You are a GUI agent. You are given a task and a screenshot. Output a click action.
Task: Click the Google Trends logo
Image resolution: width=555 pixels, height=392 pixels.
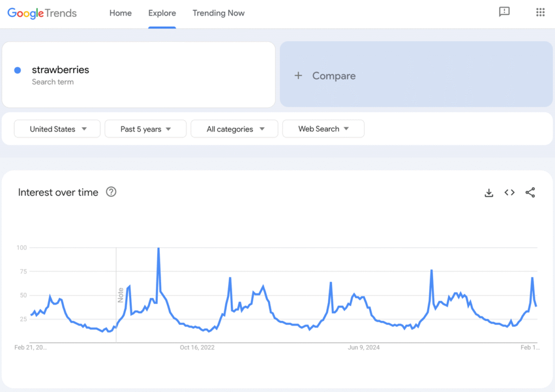click(41, 13)
